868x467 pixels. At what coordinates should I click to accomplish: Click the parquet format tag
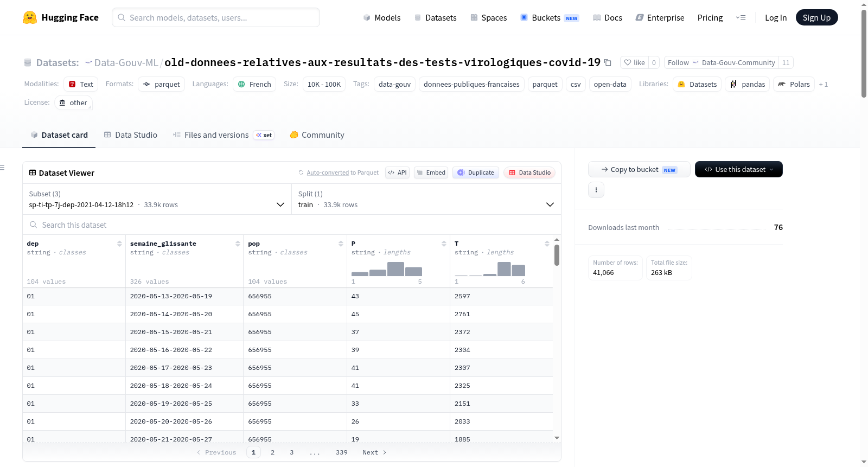coord(162,84)
